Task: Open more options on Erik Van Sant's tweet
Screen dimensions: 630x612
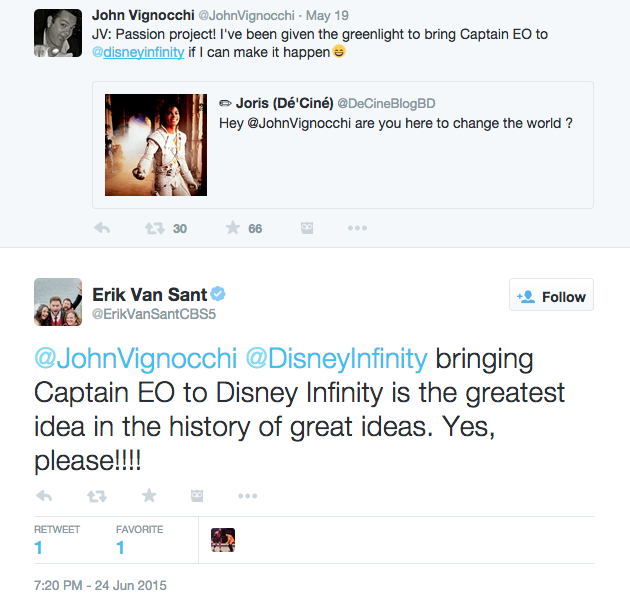Action: point(247,495)
